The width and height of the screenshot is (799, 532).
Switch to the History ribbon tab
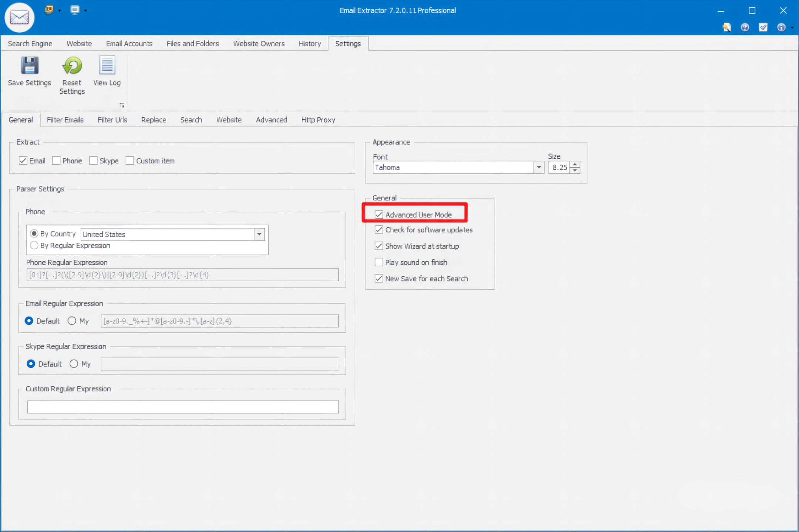tap(310, 44)
